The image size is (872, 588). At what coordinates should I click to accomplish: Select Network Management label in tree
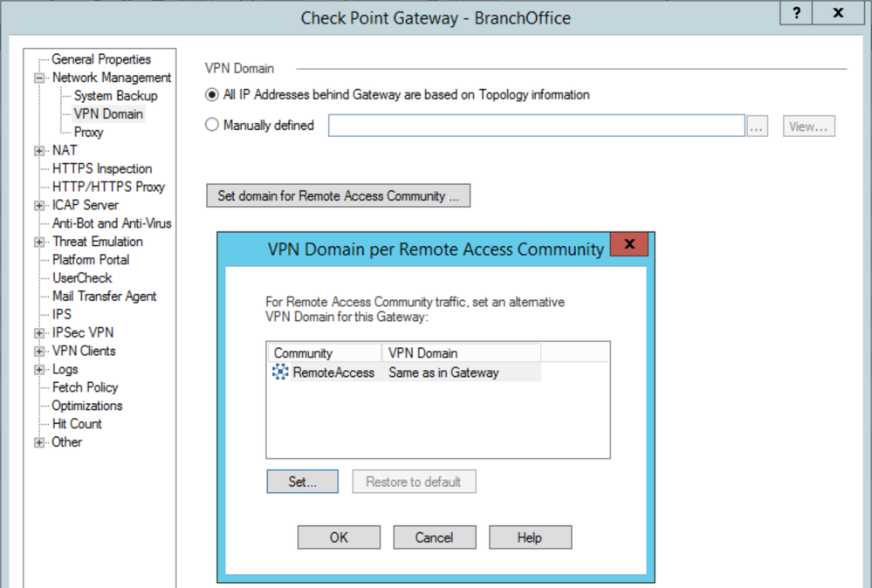tap(112, 78)
